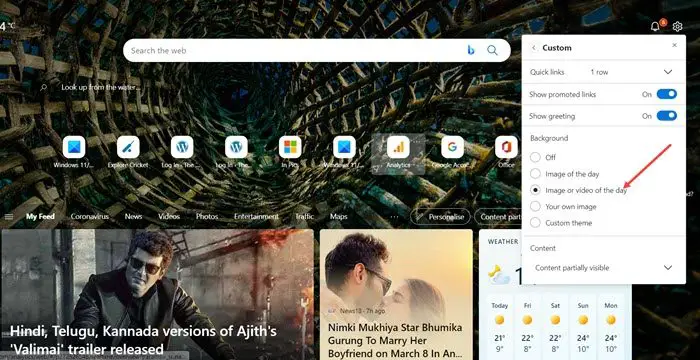Image resolution: width=700 pixels, height=360 pixels.
Task: Open the Explore Cricket quick link
Action: pos(128,153)
